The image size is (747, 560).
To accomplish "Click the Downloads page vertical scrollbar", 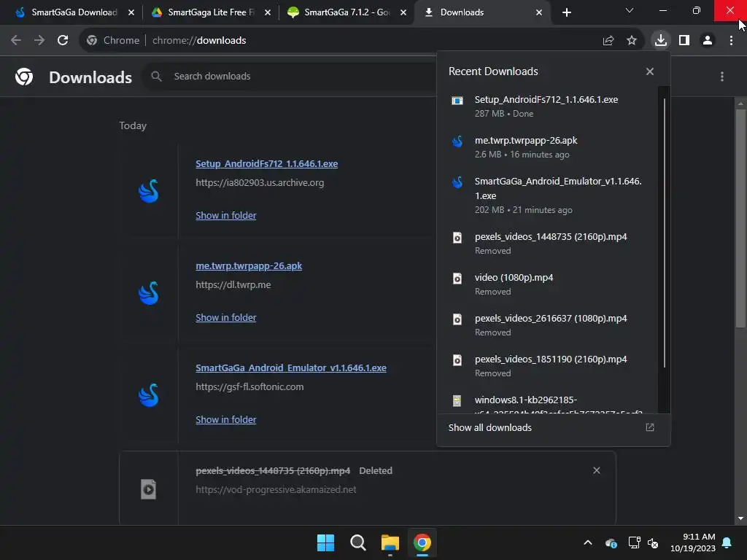I will coord(740,218).
